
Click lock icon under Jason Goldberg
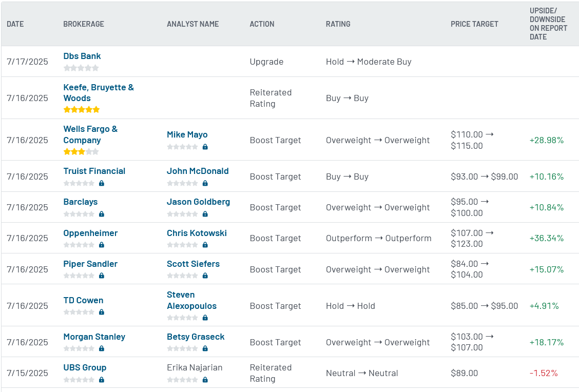(205, 214)
